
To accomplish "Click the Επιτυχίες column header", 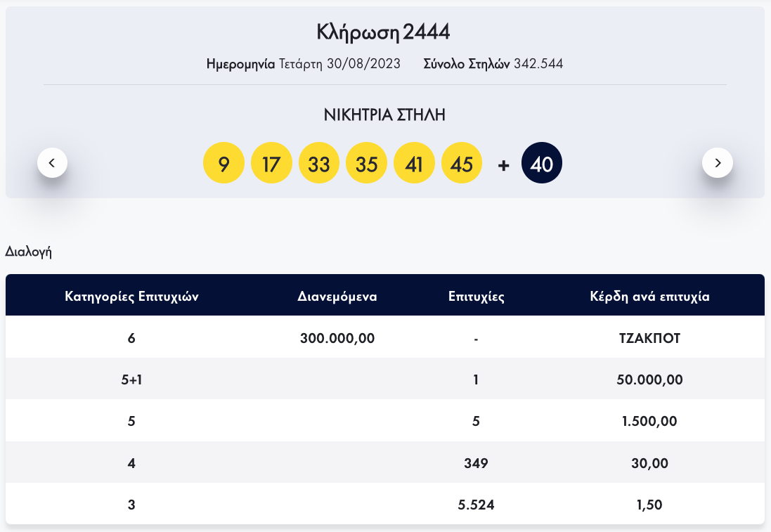I will coord(476,296).
